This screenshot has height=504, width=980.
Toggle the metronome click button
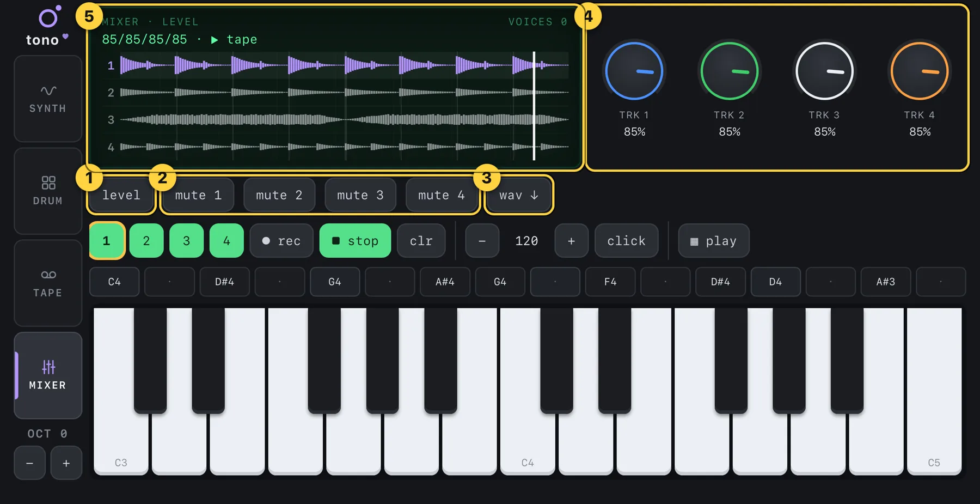point(627,241)
